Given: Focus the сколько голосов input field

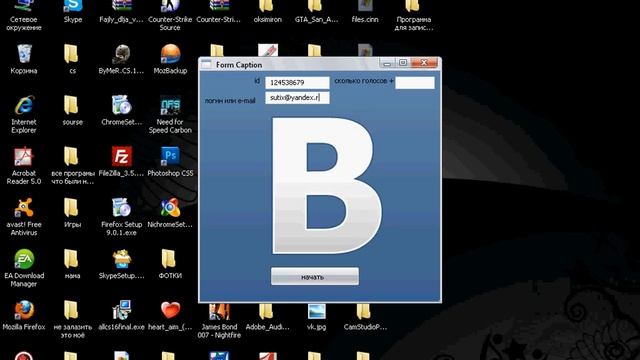Looking at the screenshot, I should [415, 82].
